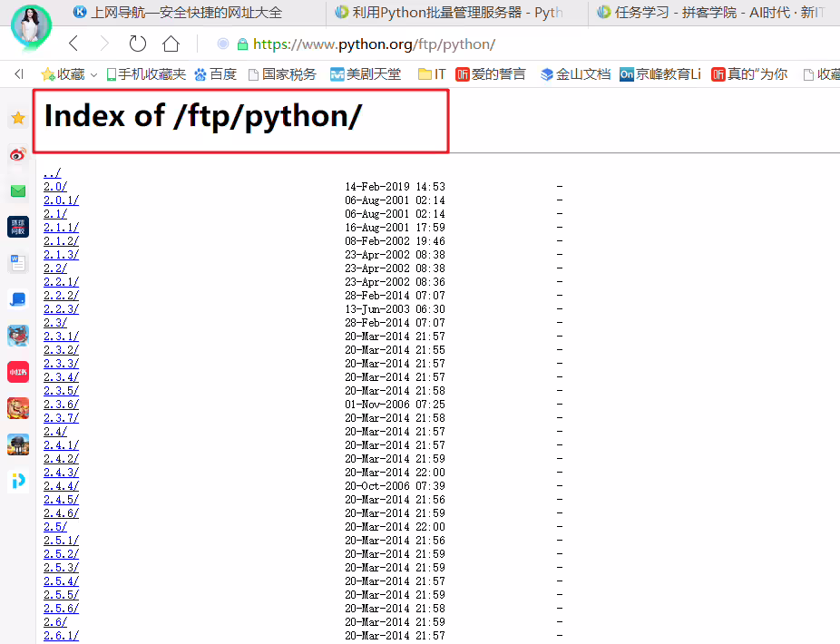
Task: Click the Index of /ftp/python/ heading
Action: tap(203, 116)
